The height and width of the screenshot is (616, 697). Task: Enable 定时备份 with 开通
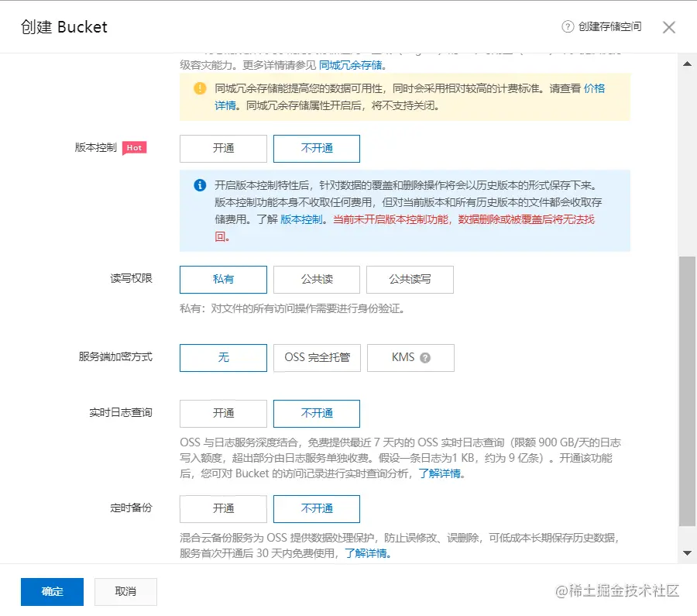[223, 509]
